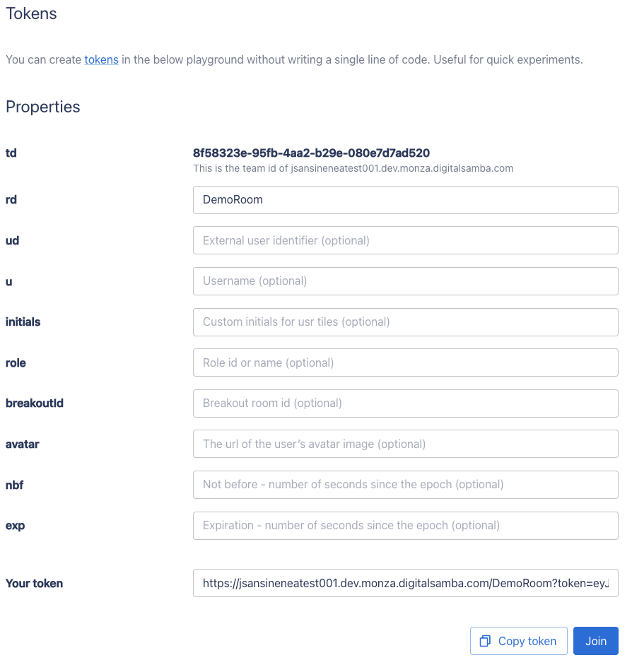This screenshot has height=672, width=632.
Task: Focus the Role id or name field
Action: click(405, 362)
